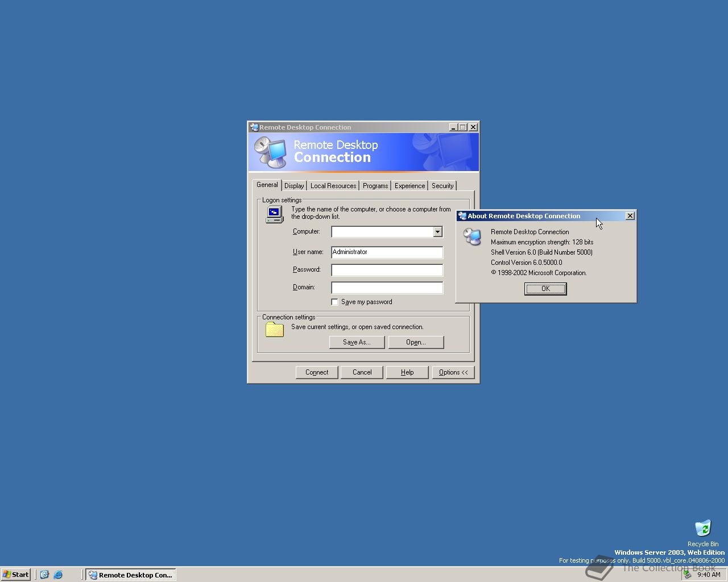Click the Open... button
The image size is (728, 582).
point(416,342)
